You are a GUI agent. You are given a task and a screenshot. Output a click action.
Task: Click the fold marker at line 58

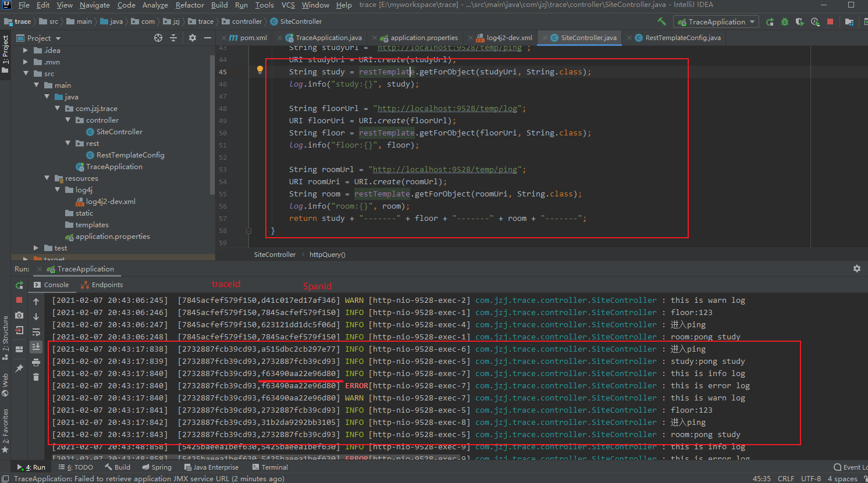pos(248,231)
